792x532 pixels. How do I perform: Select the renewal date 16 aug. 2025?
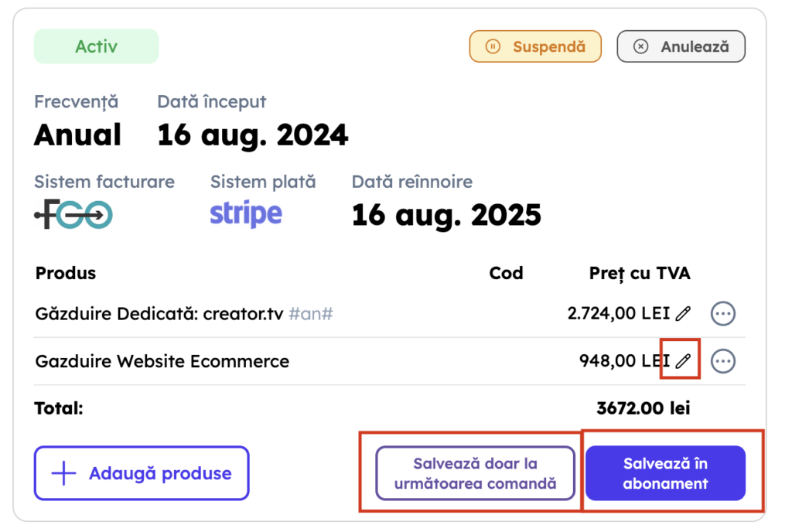pyautogui.click(x=446, y=215)
